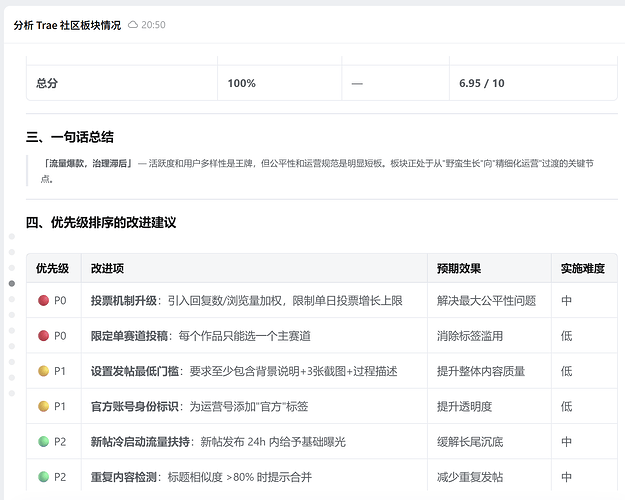Select the P0 label in 投票机制升级 row
The width and height of the screenshot is (625, 500).
[x=60, y=300]
